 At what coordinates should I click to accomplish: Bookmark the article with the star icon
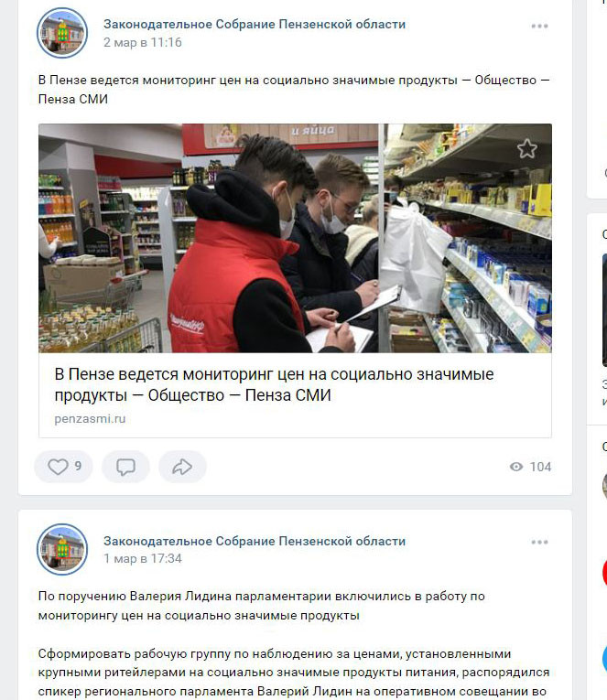[x=527, y=148]
